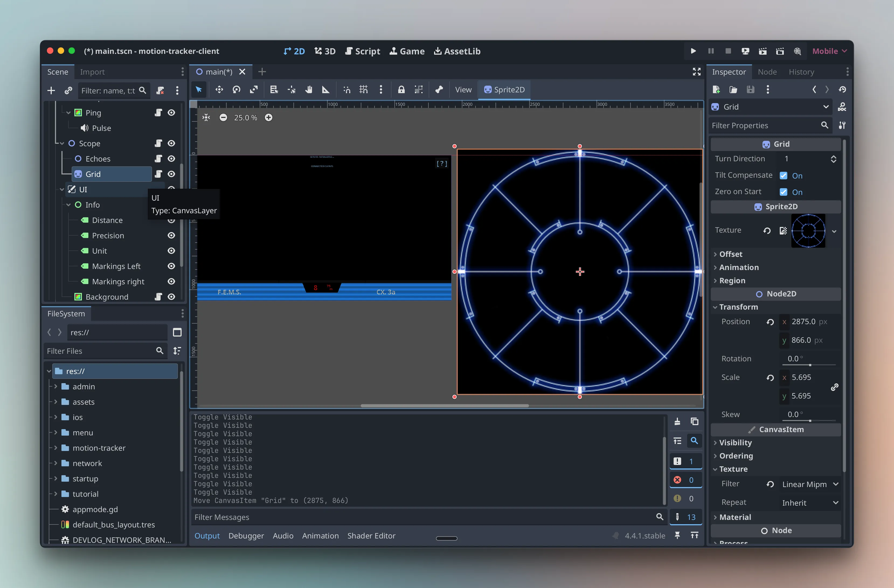This screenshot has height=588, width=894.
Task: Activate the Move Mode tool
Action: coord(219,89)
